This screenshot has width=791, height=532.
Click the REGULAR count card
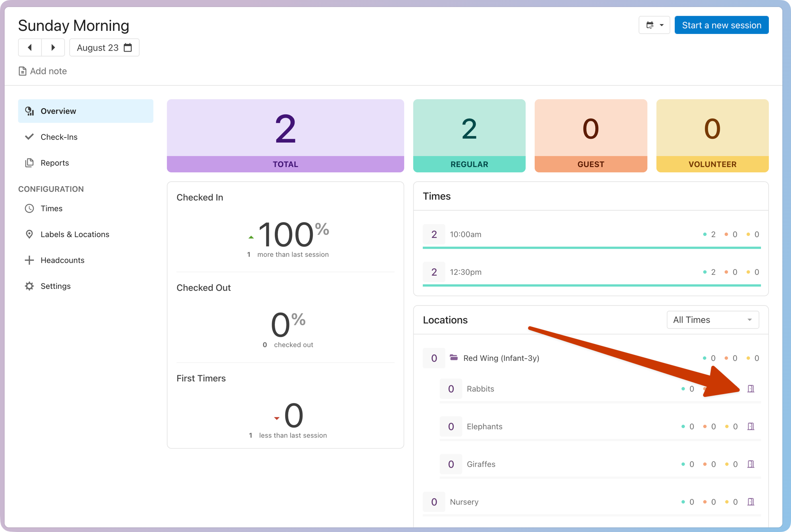pos(469,136)
